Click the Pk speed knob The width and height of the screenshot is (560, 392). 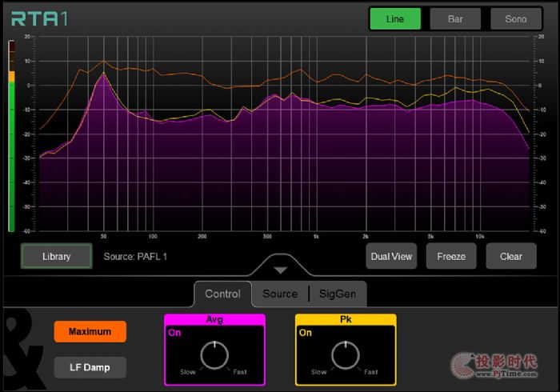point(346,356)
